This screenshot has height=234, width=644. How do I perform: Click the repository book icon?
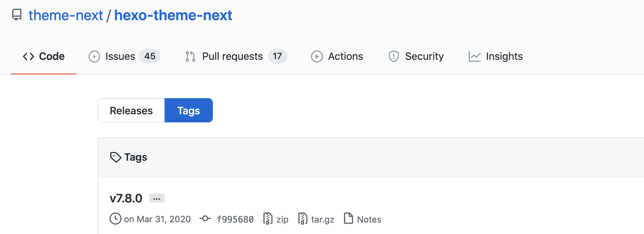(17, 15)
